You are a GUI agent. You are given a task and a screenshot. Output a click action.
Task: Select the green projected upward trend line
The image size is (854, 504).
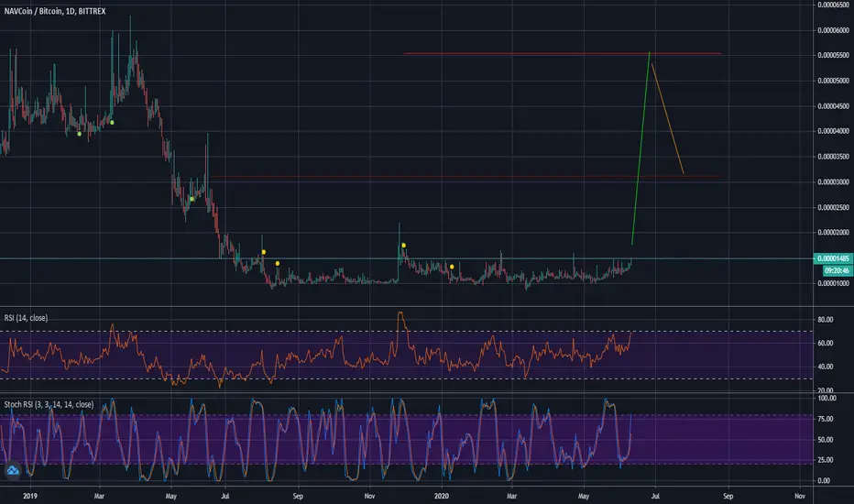640,148
